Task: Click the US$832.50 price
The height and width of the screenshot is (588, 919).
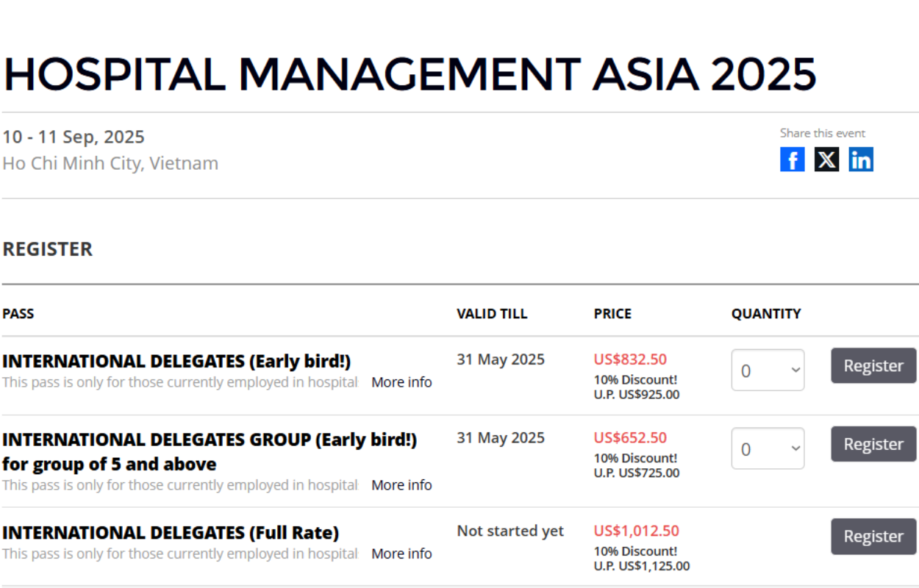Action: (x=630, y=359)
